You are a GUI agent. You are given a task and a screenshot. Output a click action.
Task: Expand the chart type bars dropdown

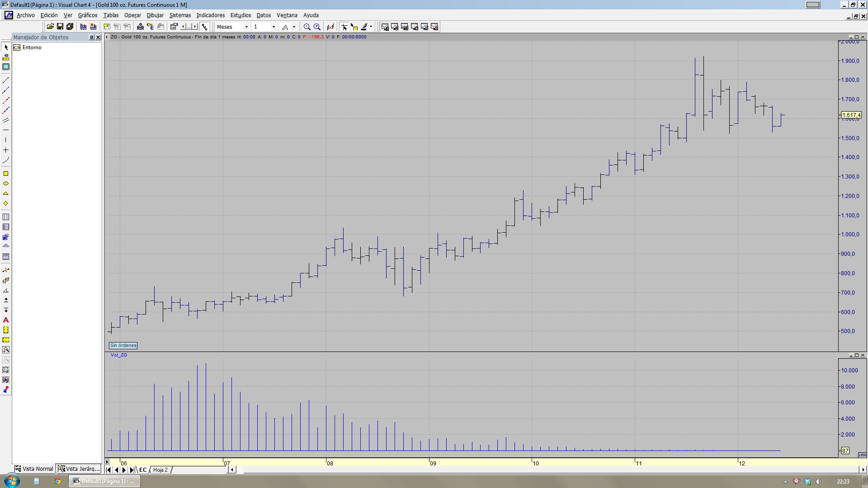[294, 27]
